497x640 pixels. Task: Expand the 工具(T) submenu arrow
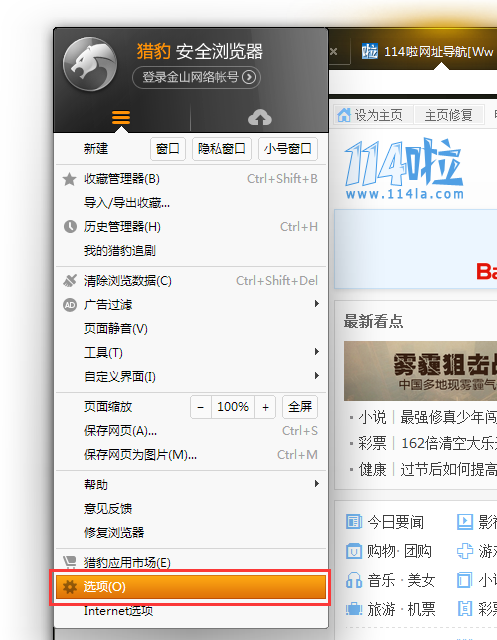317,352
